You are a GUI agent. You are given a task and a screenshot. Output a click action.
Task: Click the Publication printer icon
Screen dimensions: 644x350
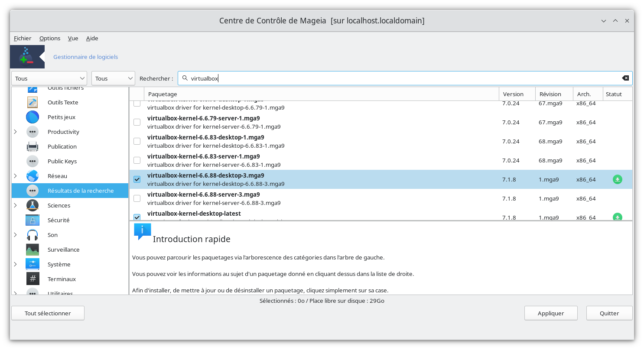click(33, 146)
